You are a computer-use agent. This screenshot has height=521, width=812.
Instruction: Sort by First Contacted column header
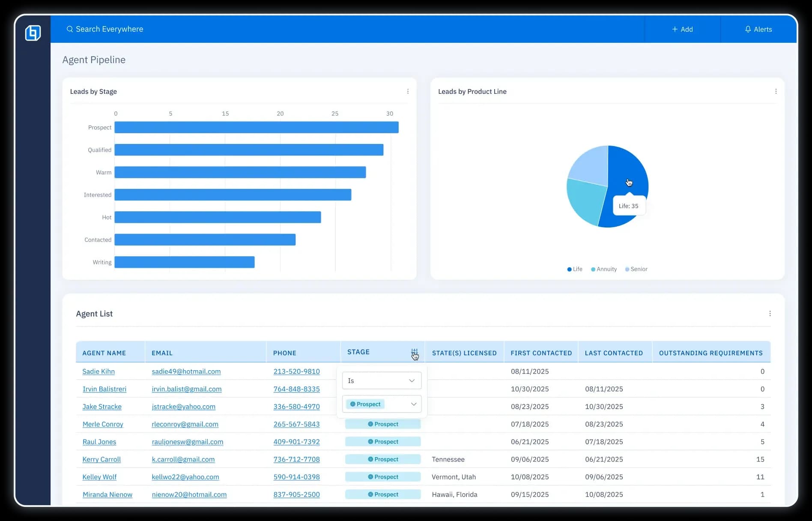[x=541, y=353]
